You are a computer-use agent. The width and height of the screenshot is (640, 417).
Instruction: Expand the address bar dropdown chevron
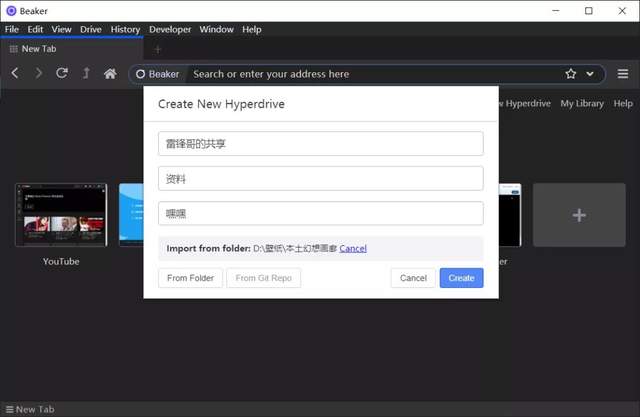[x=590, y=73]
